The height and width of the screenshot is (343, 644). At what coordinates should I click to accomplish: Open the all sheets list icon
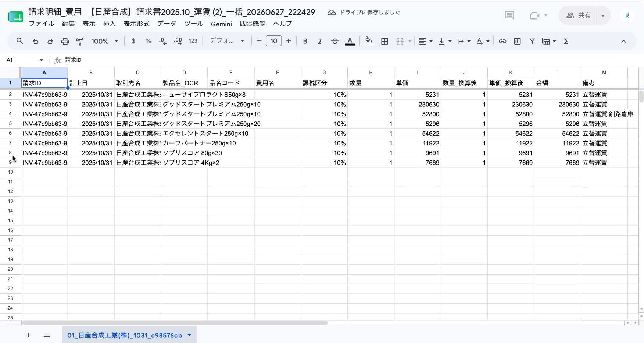click(x=47, y=335)
